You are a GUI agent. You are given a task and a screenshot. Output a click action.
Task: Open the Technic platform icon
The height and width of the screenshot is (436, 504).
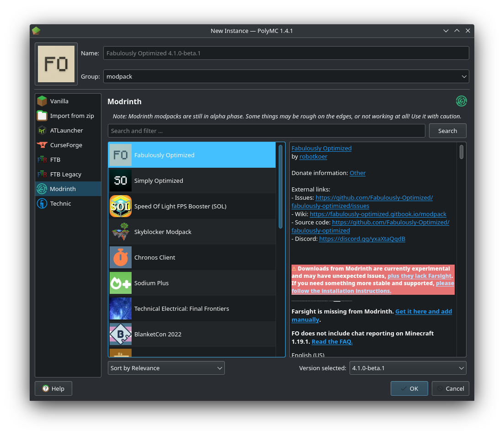(x=42, y=203)
